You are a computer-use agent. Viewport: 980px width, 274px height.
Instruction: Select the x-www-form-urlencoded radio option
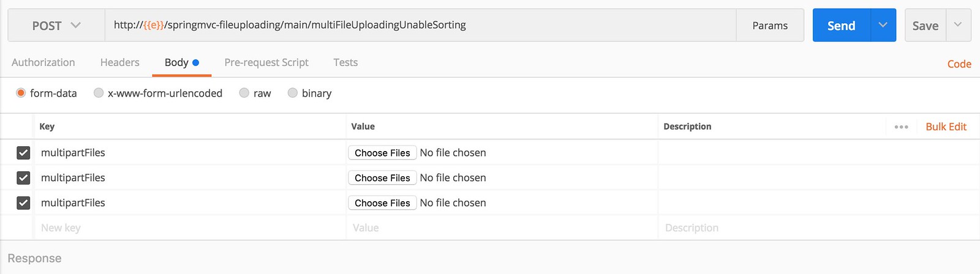tap(99, 93)
